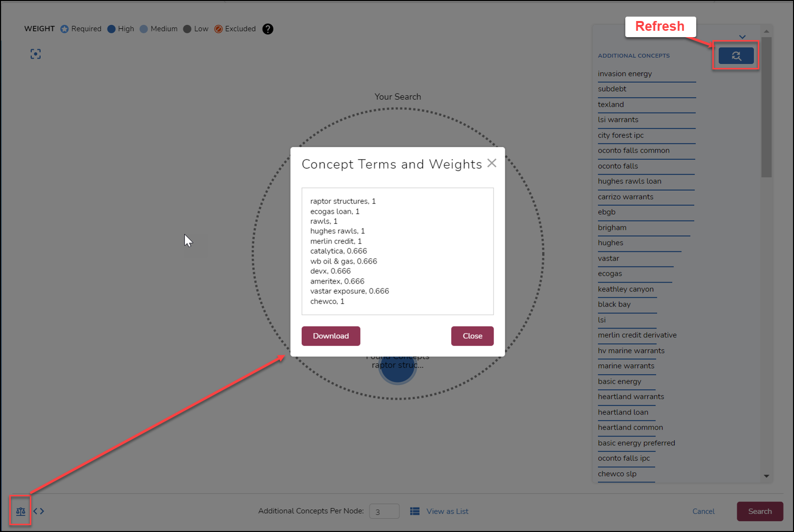
Task: Click the High weight color dot
Action: [x=112, y=29]
